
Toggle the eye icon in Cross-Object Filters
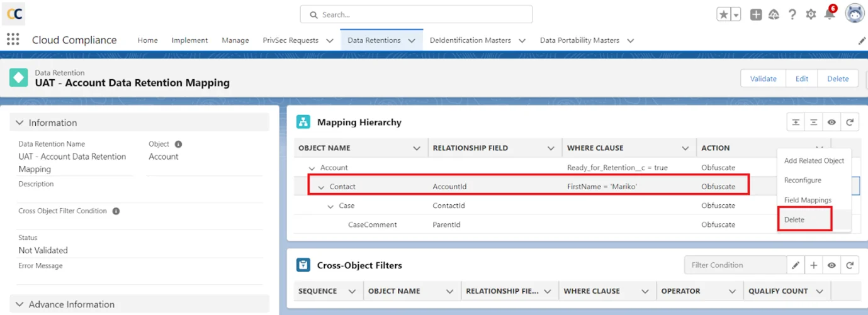click(831, 265)
